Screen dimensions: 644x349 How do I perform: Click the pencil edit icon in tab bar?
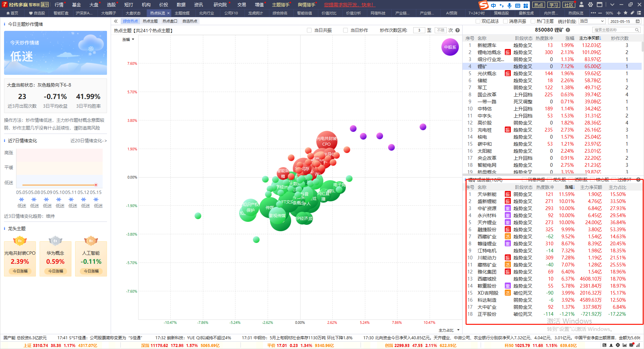click(632, 13)
